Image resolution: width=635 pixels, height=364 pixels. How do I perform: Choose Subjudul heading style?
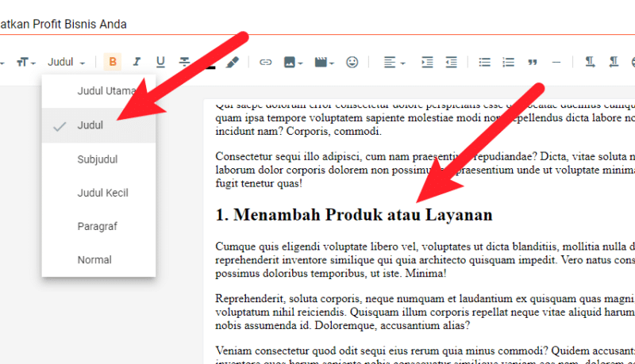point(98,159)
